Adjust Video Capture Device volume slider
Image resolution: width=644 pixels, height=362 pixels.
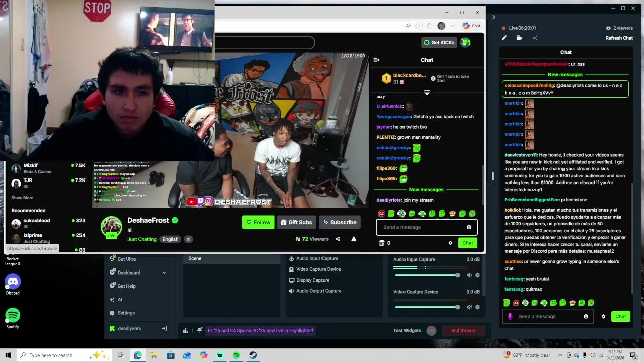[x=427, y=307]
